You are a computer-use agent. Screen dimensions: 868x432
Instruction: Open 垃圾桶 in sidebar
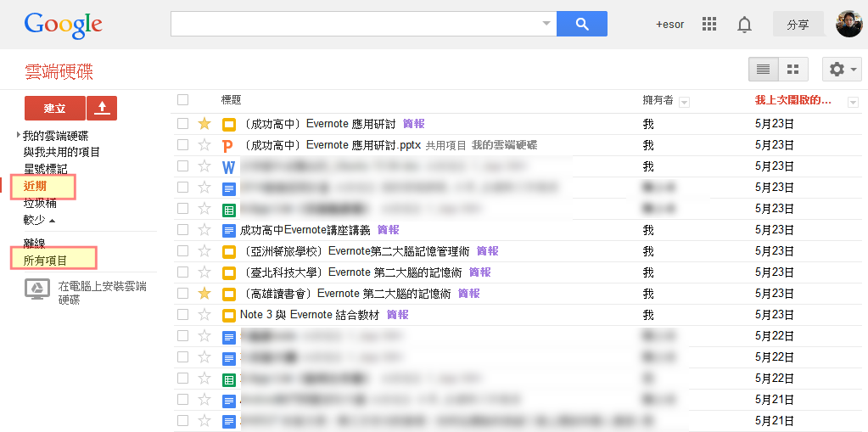point(39,203)
